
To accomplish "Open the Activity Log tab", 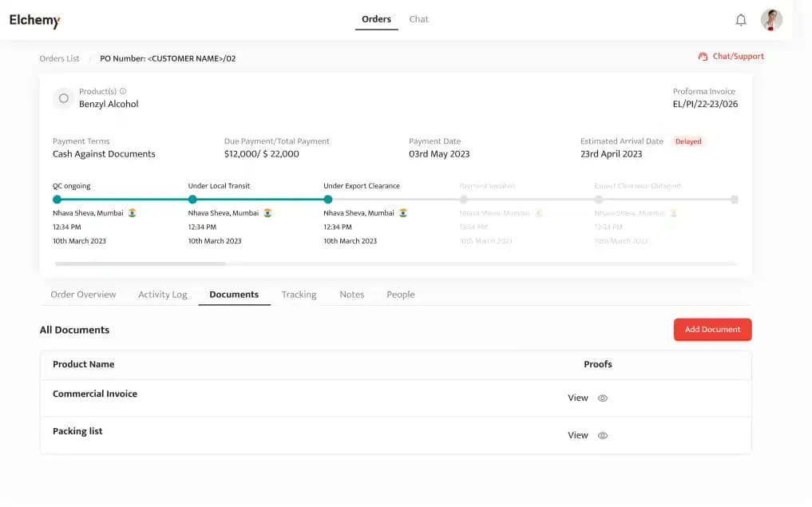I will pyautogui.click(x=162, y=295).
